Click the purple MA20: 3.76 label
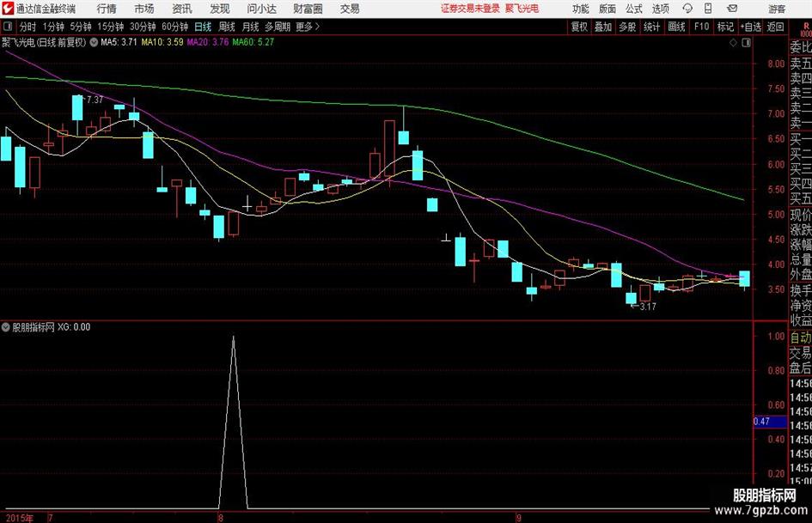Viewport: 812px width, 523px height. click(208, 42)
